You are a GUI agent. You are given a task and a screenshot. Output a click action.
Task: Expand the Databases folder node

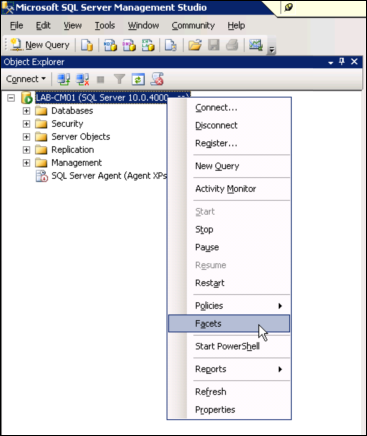tap(26, 111)
